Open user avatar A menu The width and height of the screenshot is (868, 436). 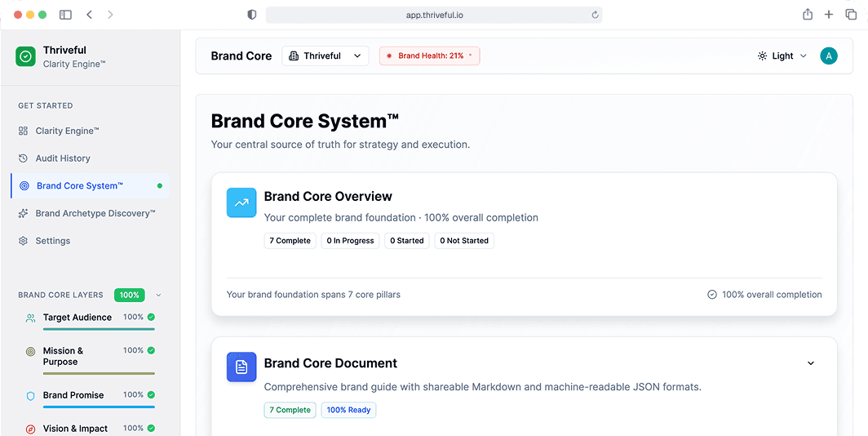pyautogui.click(x=829, y=56)
